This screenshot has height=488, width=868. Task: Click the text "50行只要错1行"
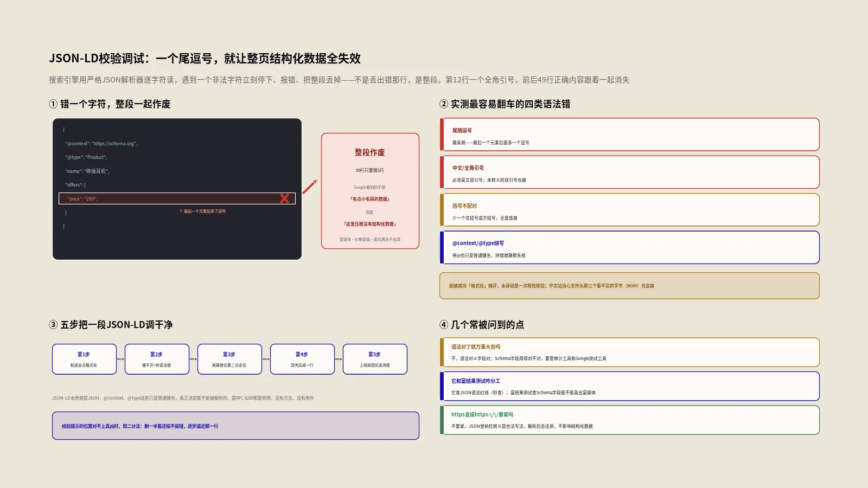click(x=370, y=170)
